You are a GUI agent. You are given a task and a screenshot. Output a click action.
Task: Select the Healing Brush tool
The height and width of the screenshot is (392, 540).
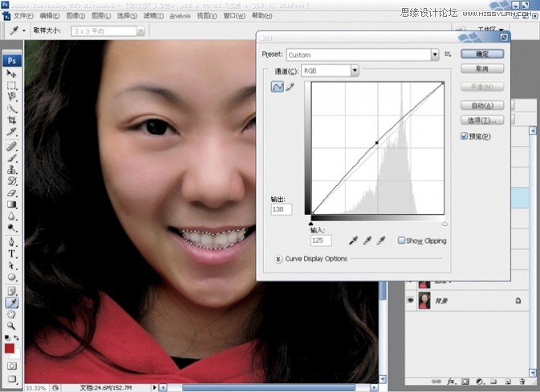click(x=11, y=147)
